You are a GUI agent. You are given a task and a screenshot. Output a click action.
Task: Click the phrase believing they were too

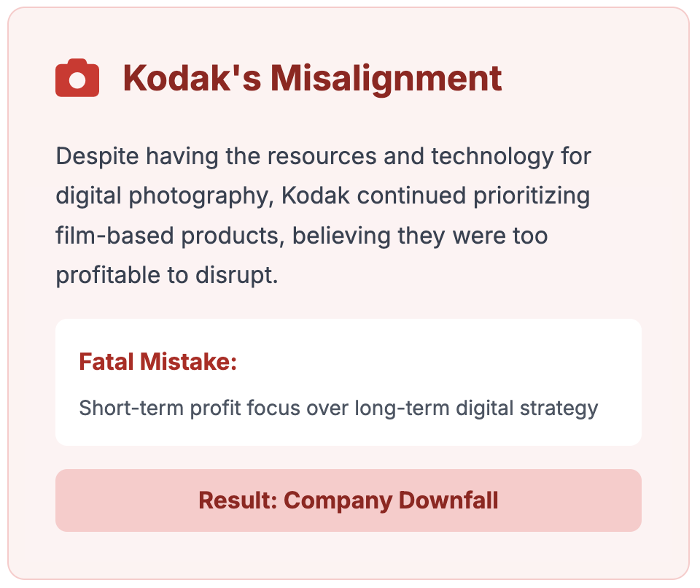(x=420, y=236)
